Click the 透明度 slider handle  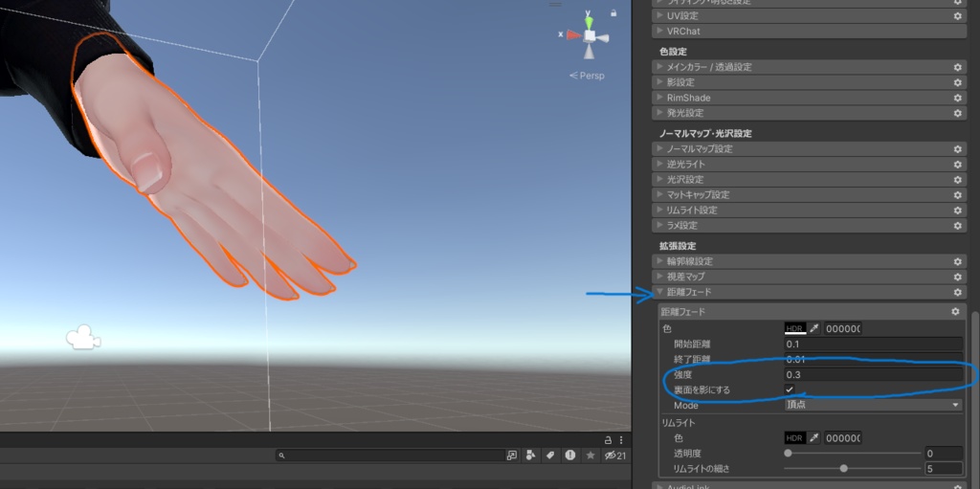(x=789, y=454)
